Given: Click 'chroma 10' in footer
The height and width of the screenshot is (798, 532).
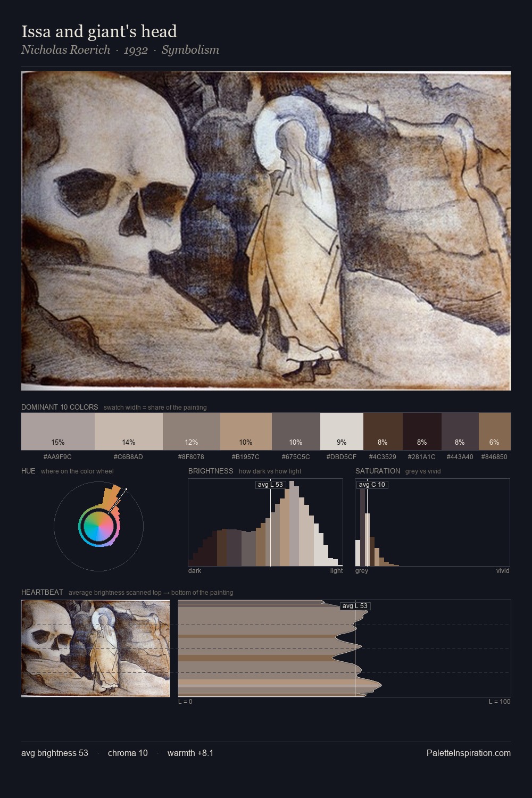Looking at the screenshot, I should coord(128,753).
